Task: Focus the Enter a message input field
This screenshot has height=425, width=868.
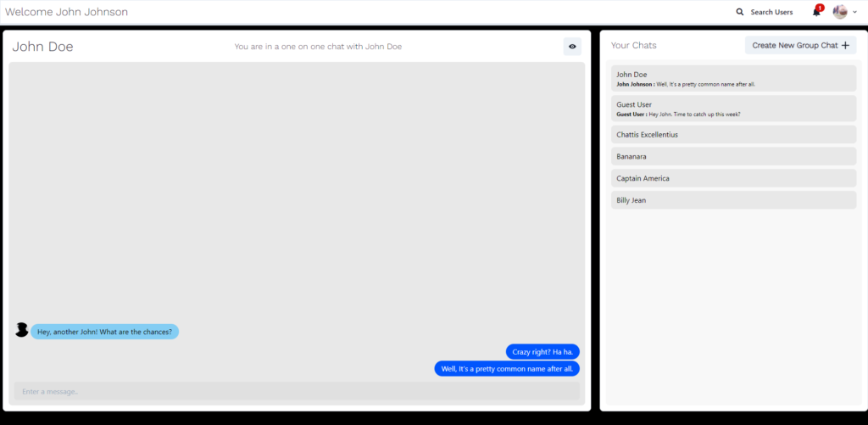Action: pyautogui.click(x=297, y=391)
